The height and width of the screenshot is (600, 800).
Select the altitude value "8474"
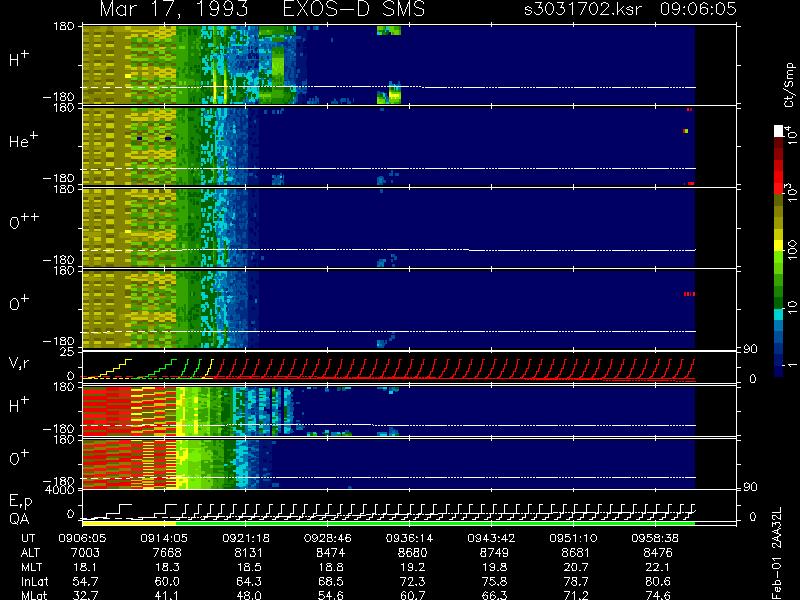point(331,553)
